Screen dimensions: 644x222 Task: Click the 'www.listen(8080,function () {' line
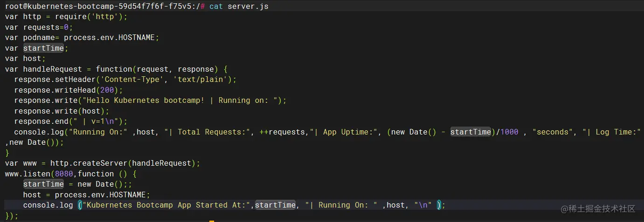click(71, 174)
